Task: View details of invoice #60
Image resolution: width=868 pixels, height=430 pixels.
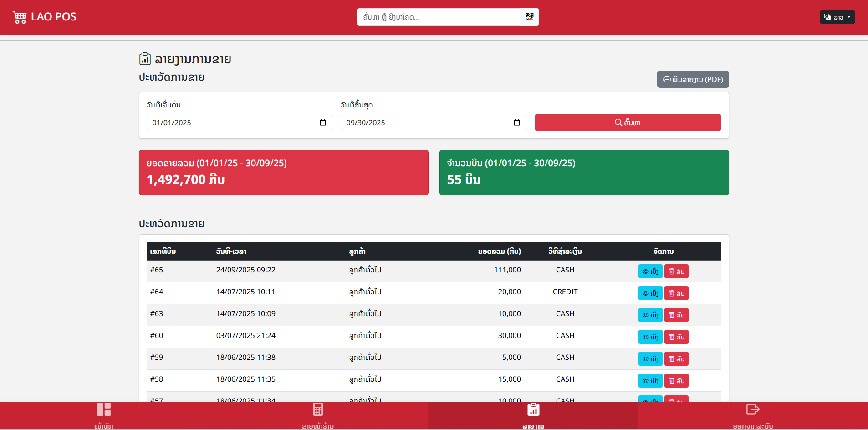Action: 650,337
